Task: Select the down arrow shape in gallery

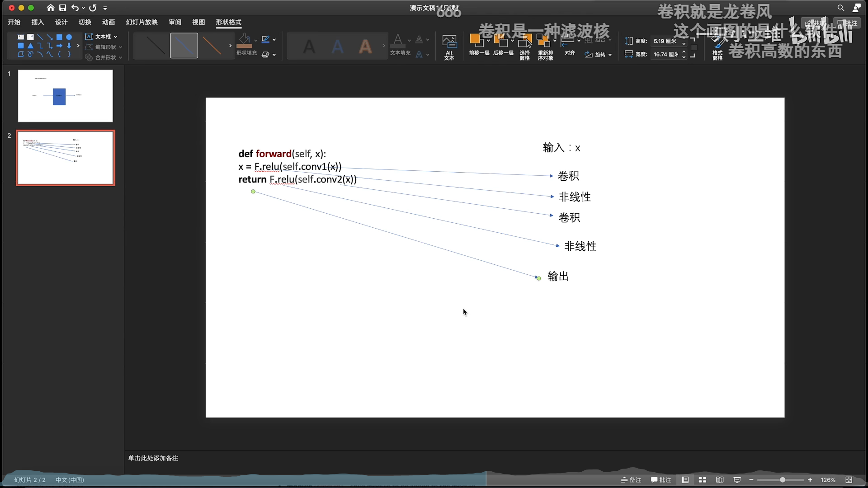Action: pyautogui.click(x=69, y=46)
